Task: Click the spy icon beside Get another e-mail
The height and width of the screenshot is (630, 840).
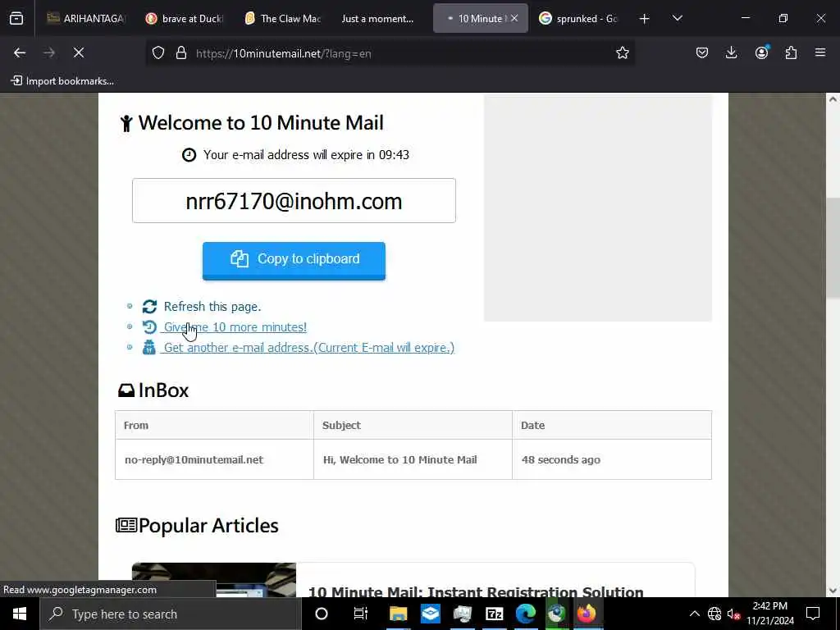Action: (x=149, y=348)
